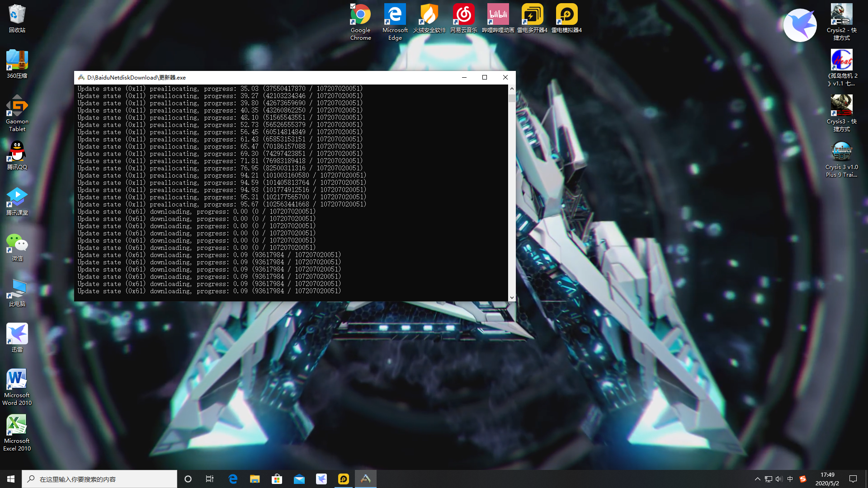Click console scrollbar up arrow
The image size is (868, 488).
(512, 89)
